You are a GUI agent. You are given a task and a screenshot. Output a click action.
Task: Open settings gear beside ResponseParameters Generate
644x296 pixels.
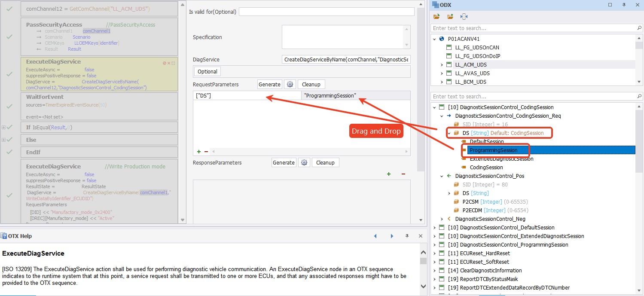click(x=304, y=162)
